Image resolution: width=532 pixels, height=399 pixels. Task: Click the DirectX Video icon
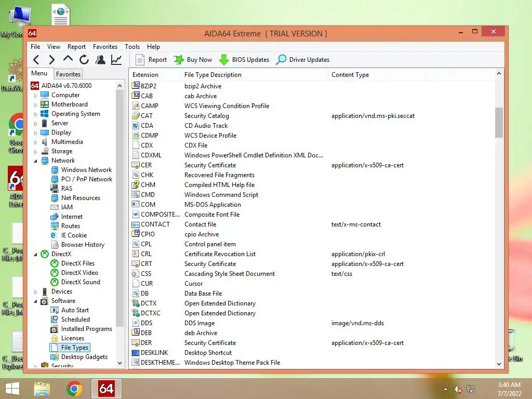[54, 272]
